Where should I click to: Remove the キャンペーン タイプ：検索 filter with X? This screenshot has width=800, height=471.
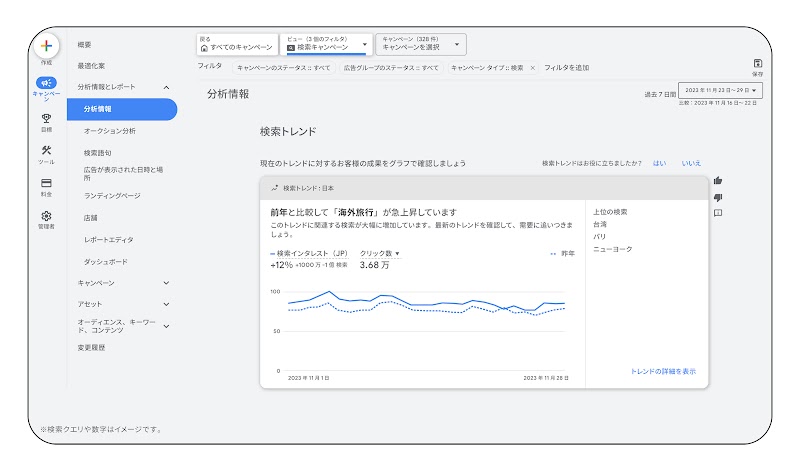533,68
